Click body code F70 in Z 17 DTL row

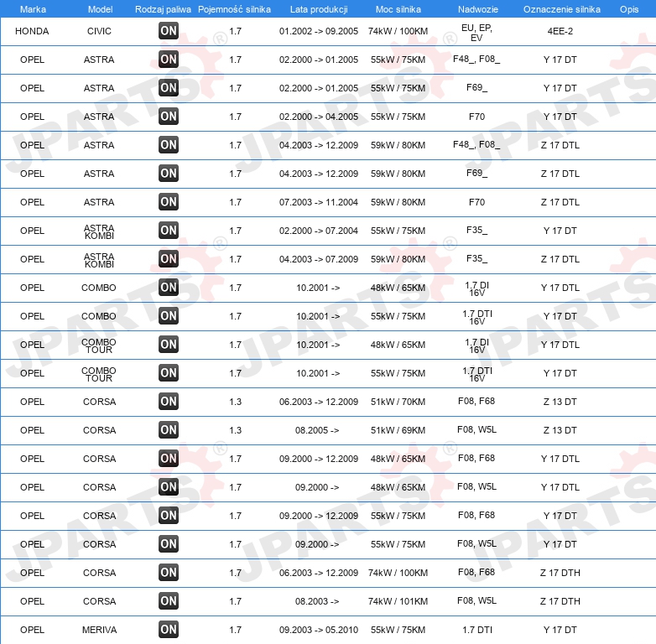[x=476, y=202]
